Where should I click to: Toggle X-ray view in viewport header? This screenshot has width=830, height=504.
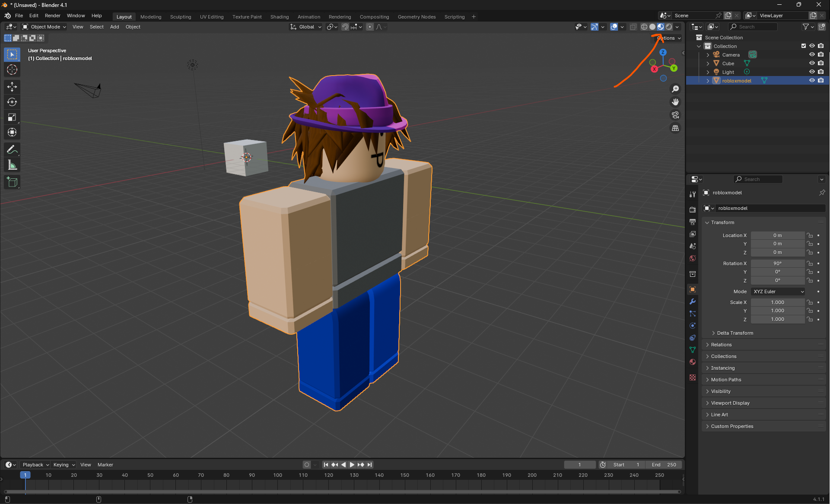pos(633,27)
